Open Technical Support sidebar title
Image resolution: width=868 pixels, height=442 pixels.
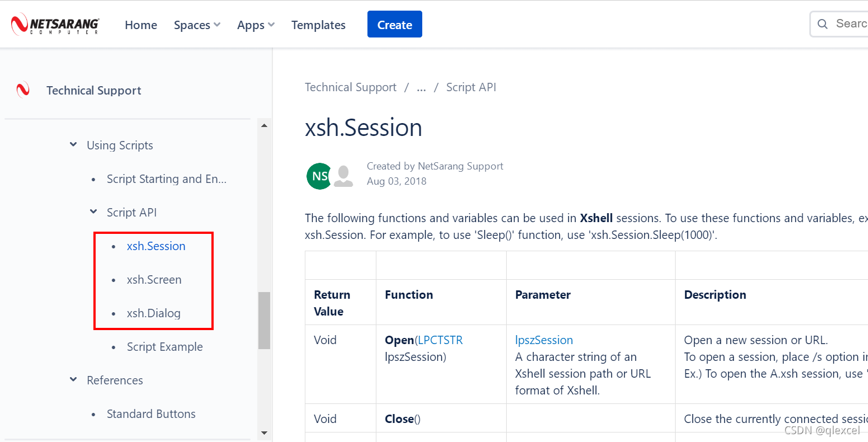click(x=94, y=91)
